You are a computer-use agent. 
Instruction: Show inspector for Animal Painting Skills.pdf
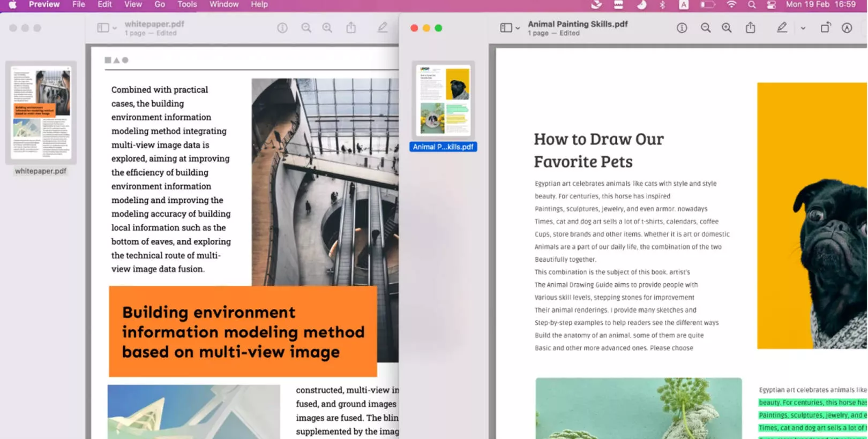click(x=682, y=28)
